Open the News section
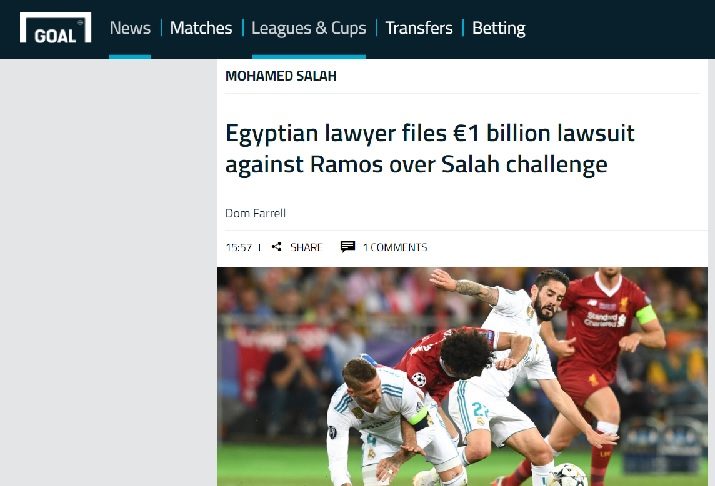715x486 pixels. point(130,28)
